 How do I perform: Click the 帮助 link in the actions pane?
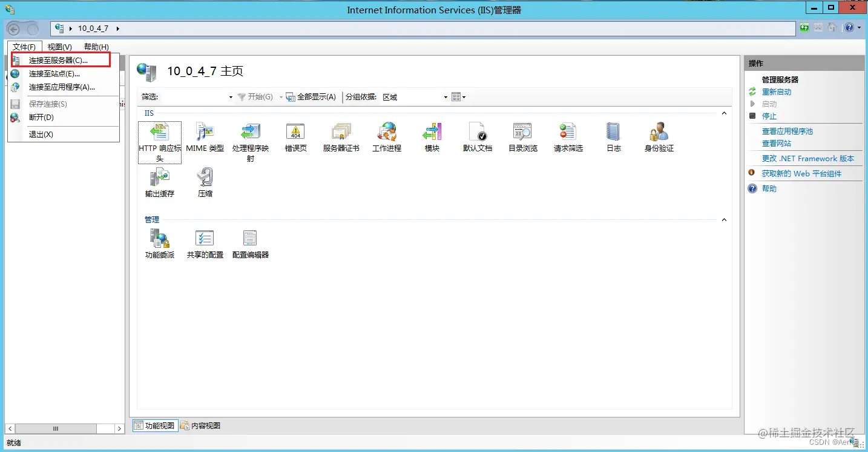tap(769, 189)
